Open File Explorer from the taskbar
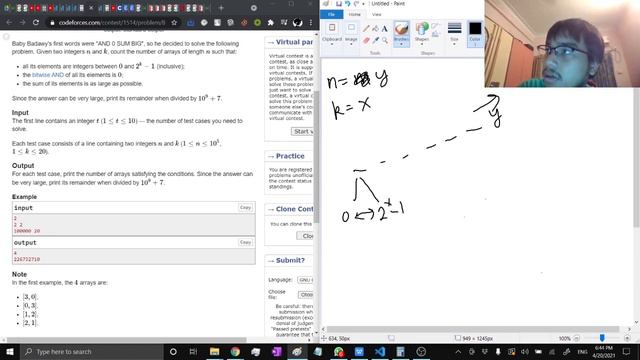The width and height of the screenshot is (640, 360). coord(214,351)
